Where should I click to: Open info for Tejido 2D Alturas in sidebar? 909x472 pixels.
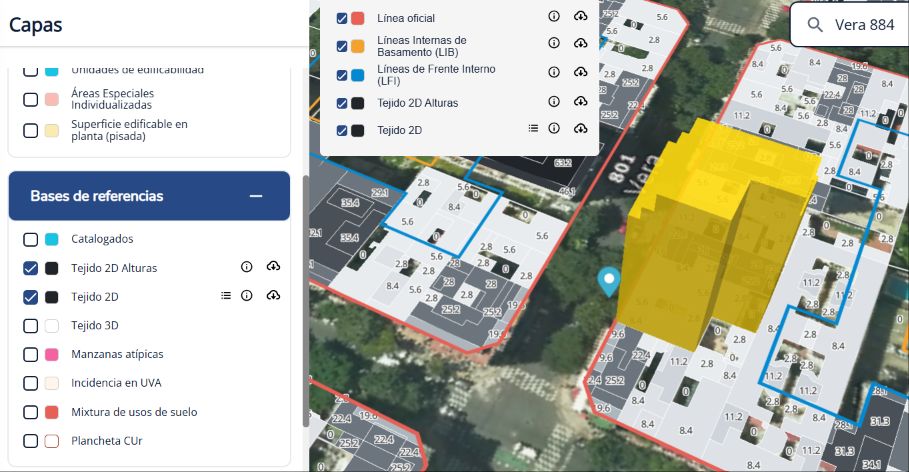pos(246,267)
